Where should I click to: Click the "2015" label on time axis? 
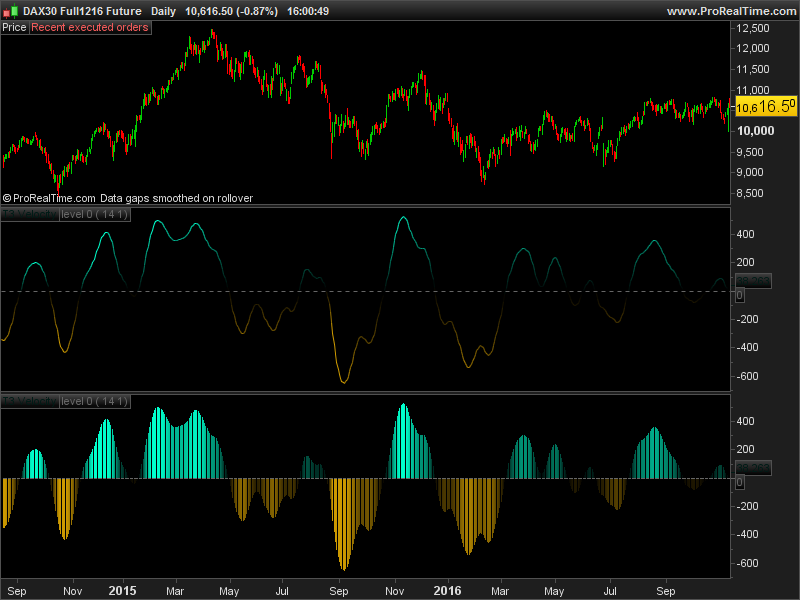click(122, 591)
